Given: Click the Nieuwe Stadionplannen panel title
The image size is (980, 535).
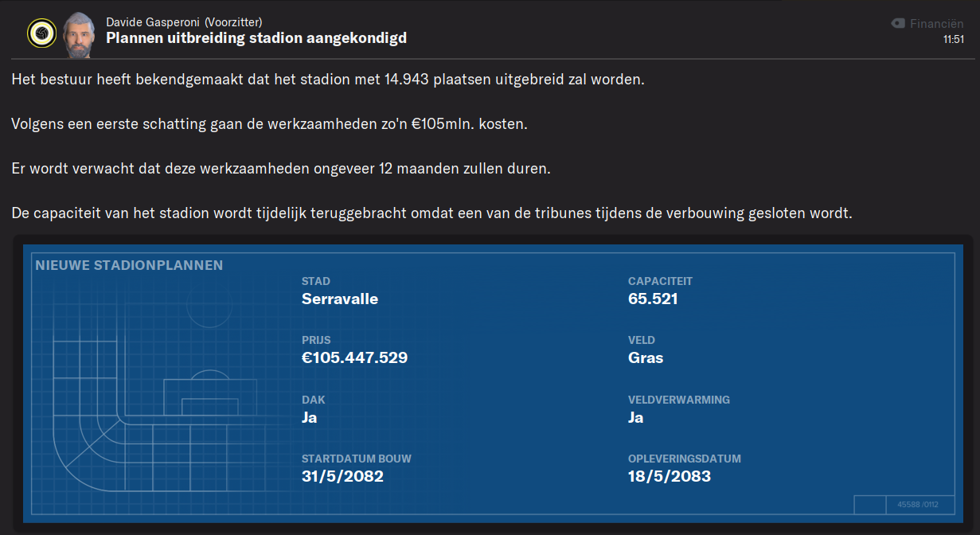Looking at the screenshot, I should pyautogui.click(x=129, y=265).
